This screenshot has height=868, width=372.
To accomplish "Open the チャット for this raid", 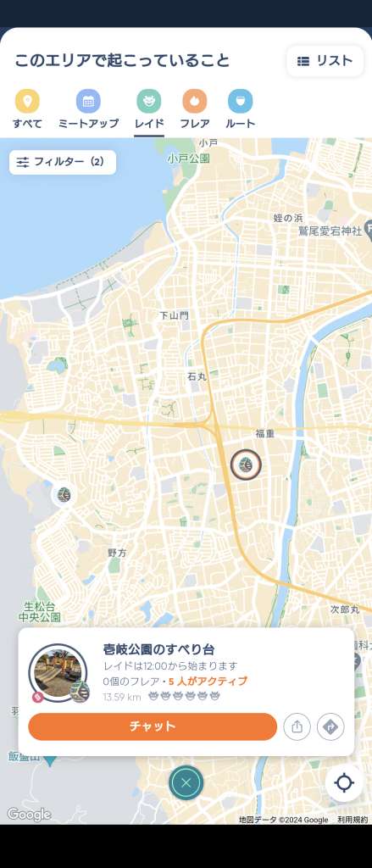I will [x=153, y=726].
